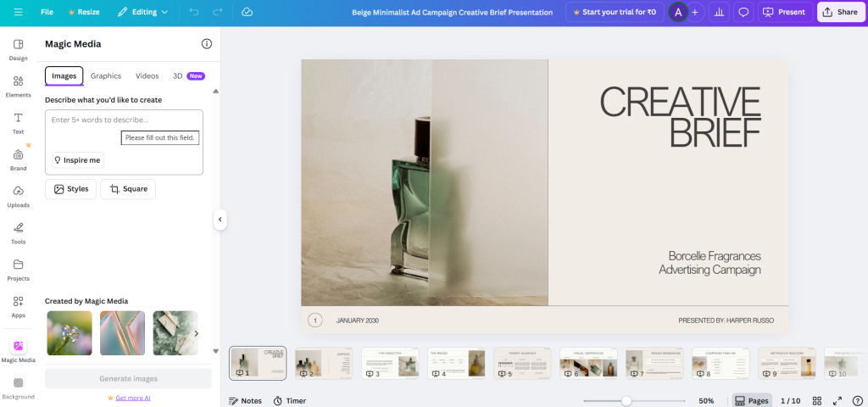Screen dimensions: 868x407
Task: Open the comments speech bubble
Action: [743, 12]
